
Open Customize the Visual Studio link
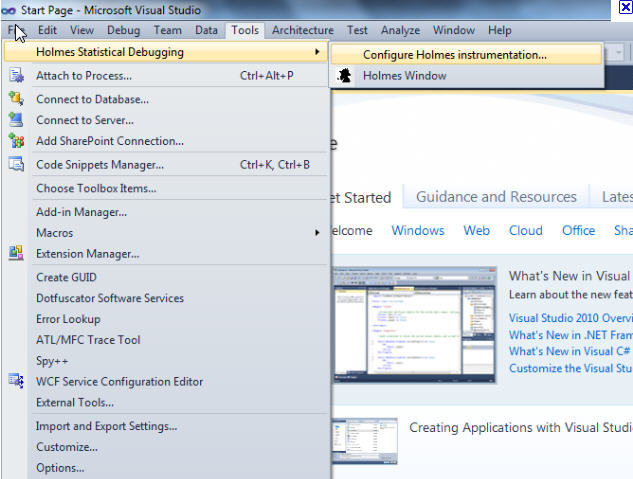570,368
